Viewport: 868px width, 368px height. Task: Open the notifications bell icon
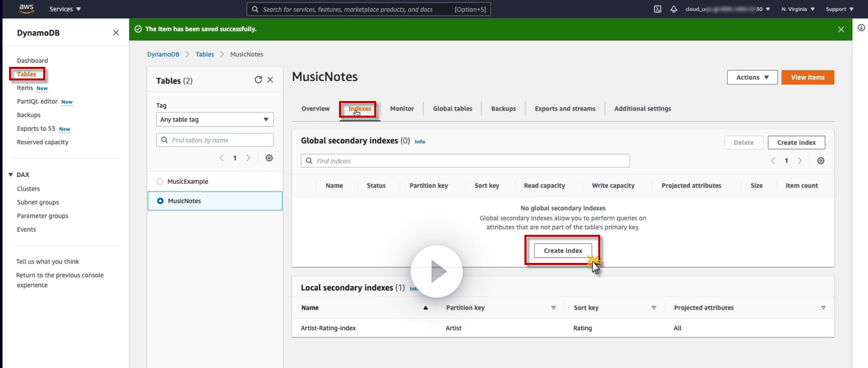coord(674,9)
